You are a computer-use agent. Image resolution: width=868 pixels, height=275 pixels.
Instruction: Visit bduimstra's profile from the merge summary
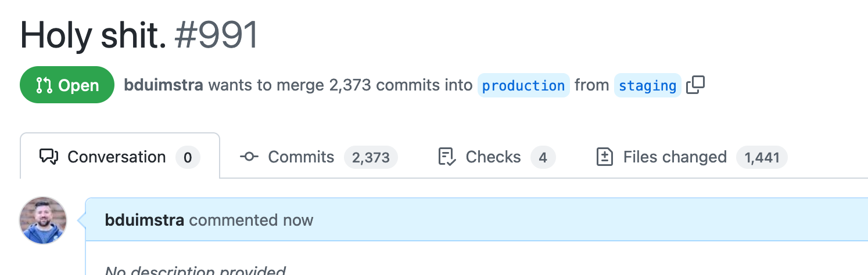point(163,85)
